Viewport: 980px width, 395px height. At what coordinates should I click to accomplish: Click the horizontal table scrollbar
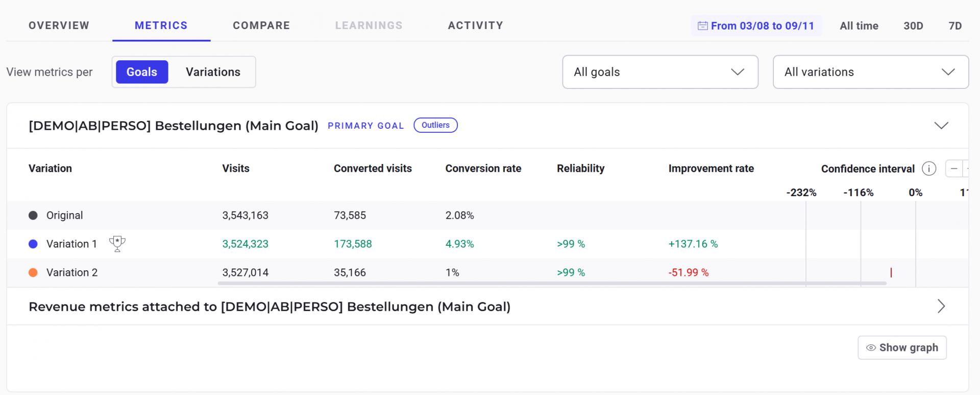tap(551, 283)
